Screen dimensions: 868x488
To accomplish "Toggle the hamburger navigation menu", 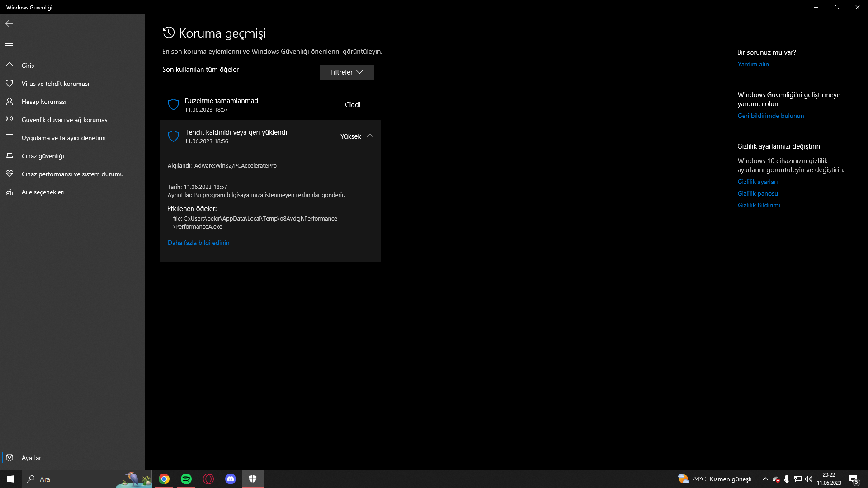I will (x=9, y=44).
